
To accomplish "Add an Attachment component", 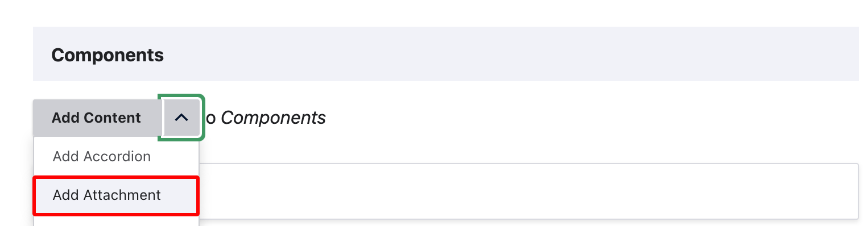I will click(116, 195).
